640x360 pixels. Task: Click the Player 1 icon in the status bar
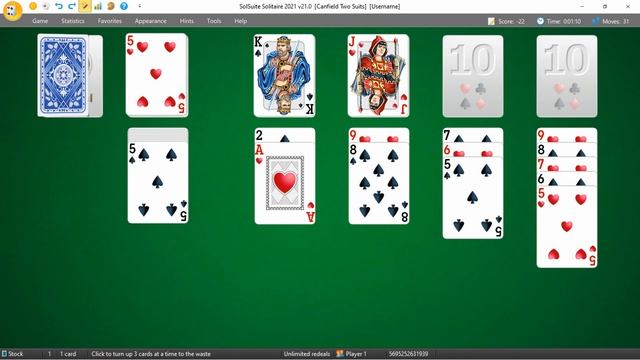340,353
